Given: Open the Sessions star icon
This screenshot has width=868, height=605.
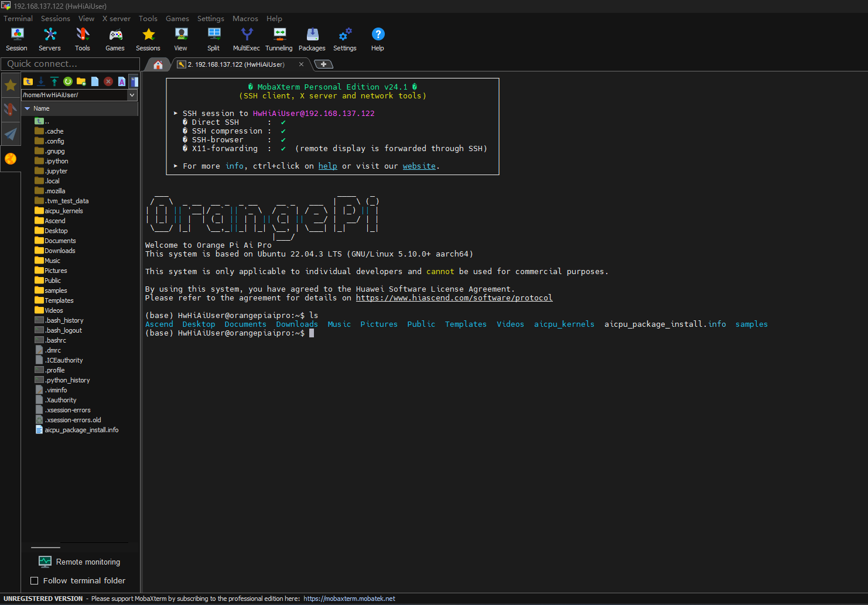Looking at the screenshot, I should click(x=148, y=39).
